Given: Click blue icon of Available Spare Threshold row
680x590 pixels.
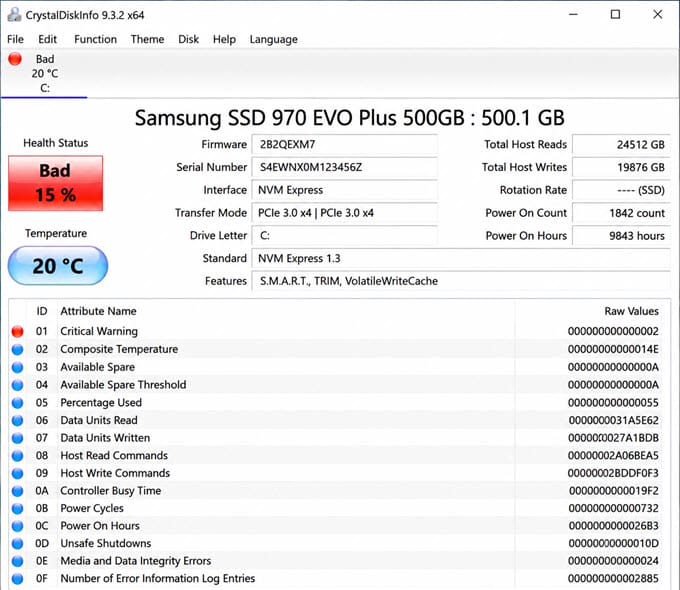Looking at the screenshot, I should [x=17, y=385].
